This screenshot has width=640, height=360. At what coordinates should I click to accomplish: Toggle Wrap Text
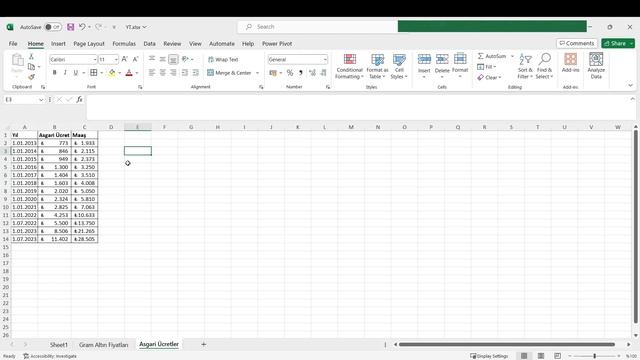pyautogui.click(x=223, y=60)
